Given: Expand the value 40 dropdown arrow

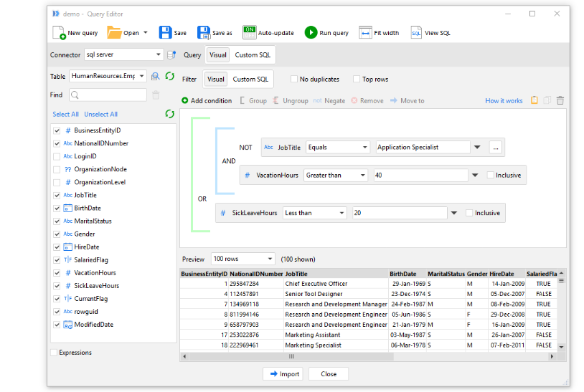Looking at the screenshot, I should pyautogui.click(x=475, y=175).
